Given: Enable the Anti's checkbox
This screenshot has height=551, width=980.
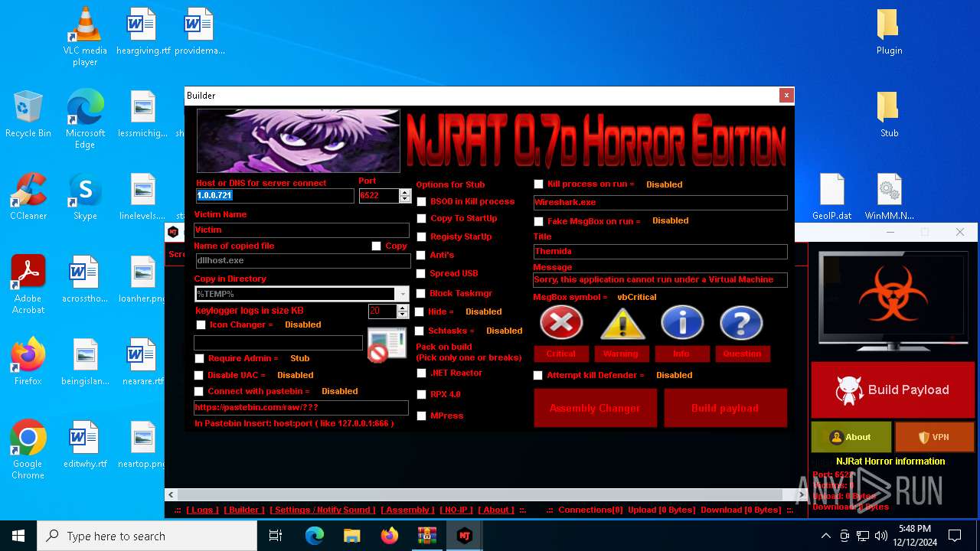Looking at the screenshot, I should click(x=421, y=255).
